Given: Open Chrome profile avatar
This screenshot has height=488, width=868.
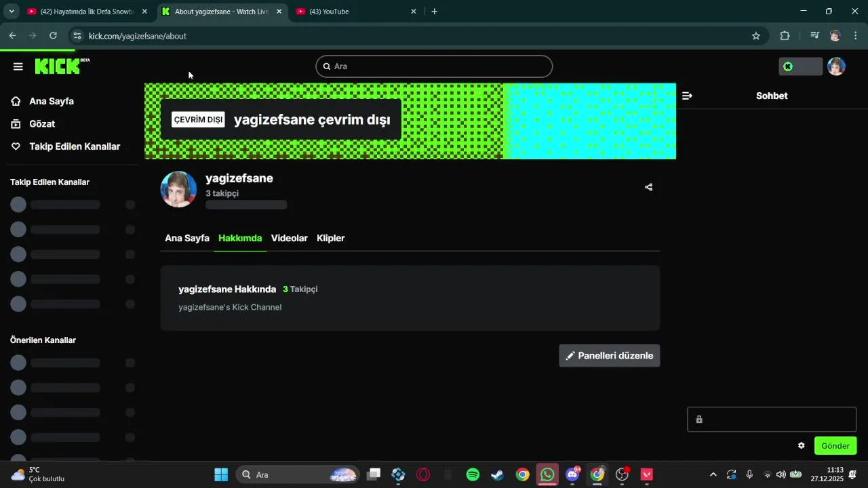Looking at the screenshot, I should pos(835,36).
